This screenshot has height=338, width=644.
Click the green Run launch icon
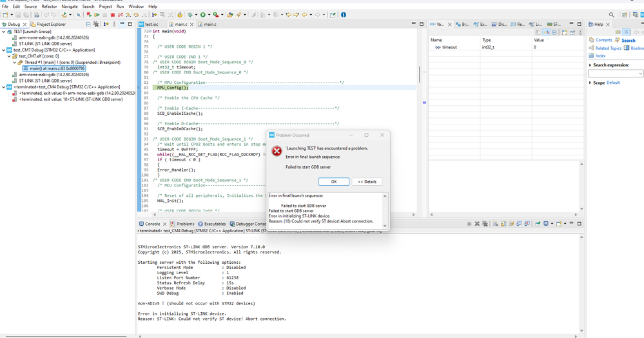(203, 15)
